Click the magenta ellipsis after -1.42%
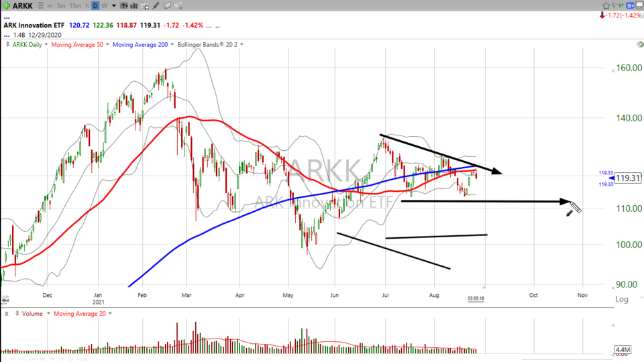644x362 pixels. [x=209, y=27]
